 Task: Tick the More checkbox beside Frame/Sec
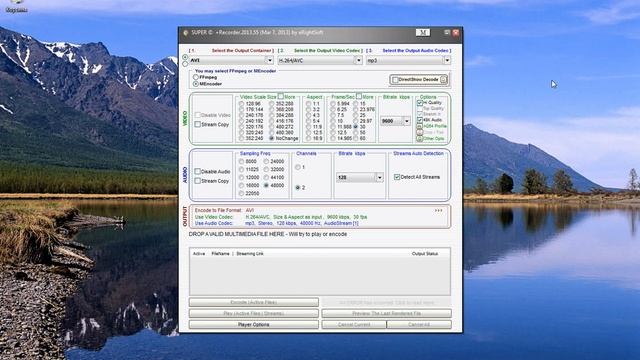(x=359, y=96)
